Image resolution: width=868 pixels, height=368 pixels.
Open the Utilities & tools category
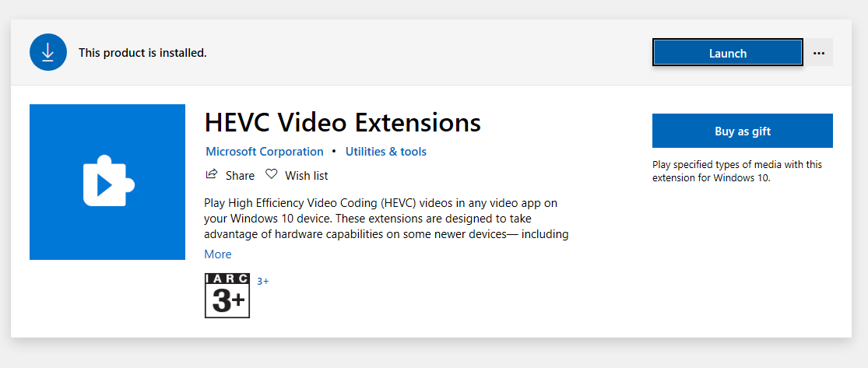pos(386,152)
